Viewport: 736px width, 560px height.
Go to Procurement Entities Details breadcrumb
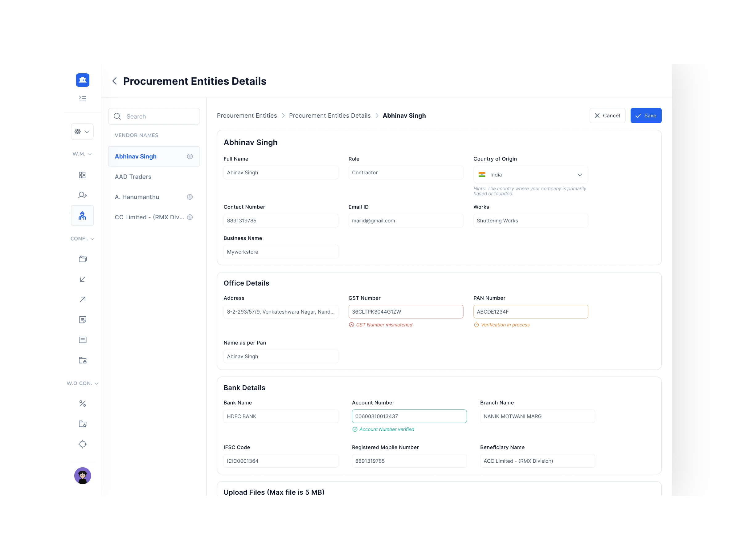click(329, 116)
